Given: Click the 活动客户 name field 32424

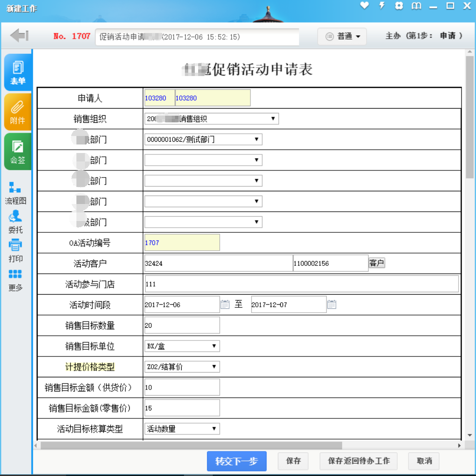Looking at the screenshot, I should (x=218, y=263).
